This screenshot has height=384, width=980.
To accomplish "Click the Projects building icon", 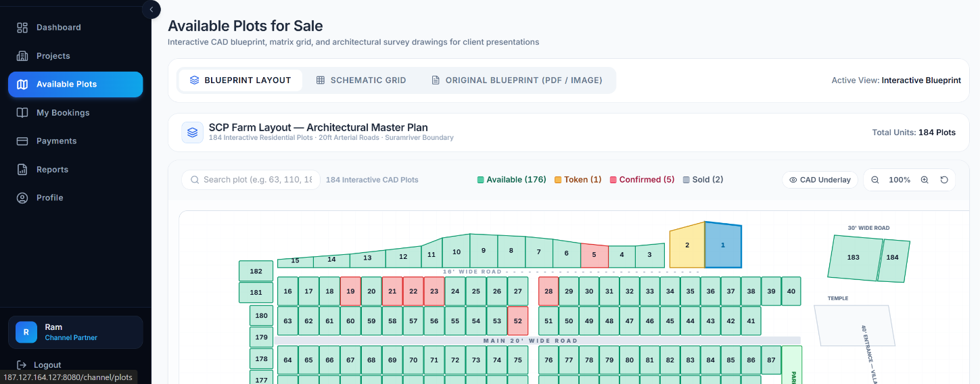I will tap(22, 56).
